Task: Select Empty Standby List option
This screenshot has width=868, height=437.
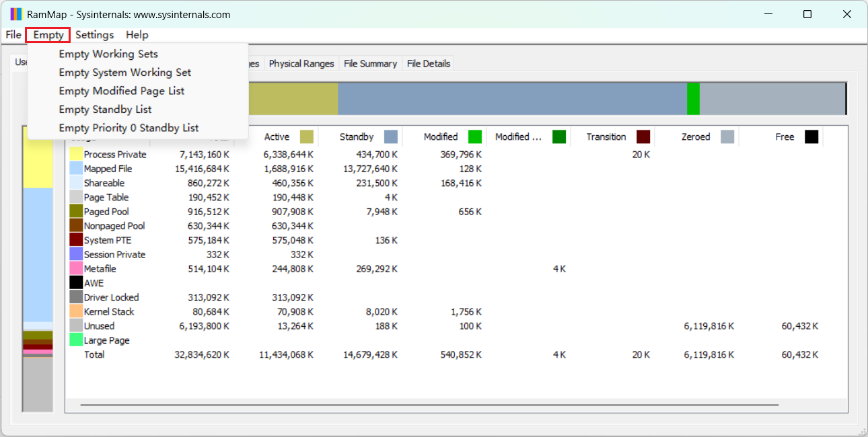Action: point(105,110)
